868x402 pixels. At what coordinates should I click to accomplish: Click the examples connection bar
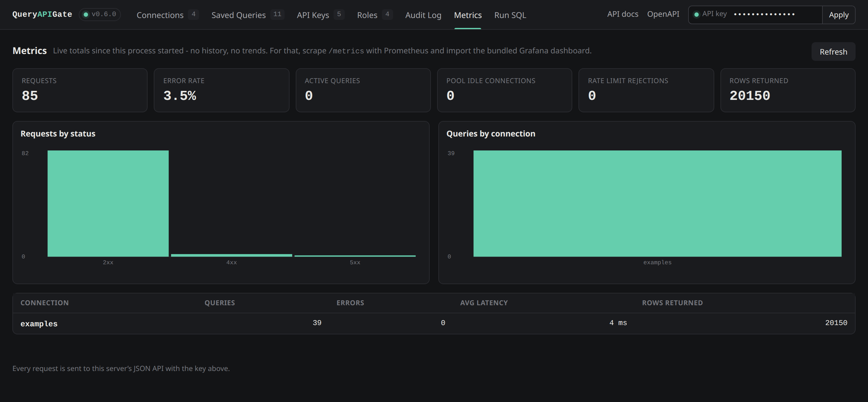point(657,203)
